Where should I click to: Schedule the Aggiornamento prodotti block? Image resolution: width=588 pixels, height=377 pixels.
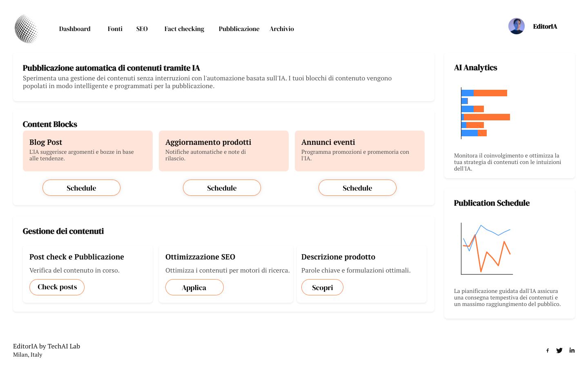point(222,188)
